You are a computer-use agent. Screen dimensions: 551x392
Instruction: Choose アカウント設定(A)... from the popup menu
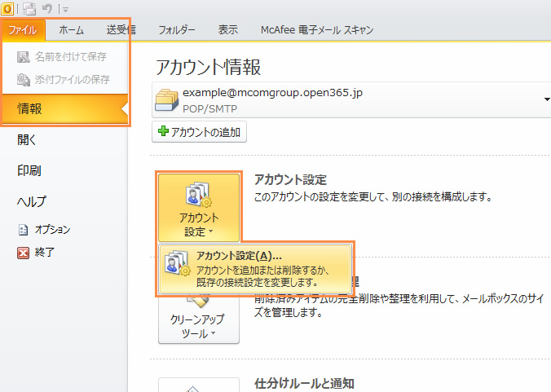coord(257,268)
